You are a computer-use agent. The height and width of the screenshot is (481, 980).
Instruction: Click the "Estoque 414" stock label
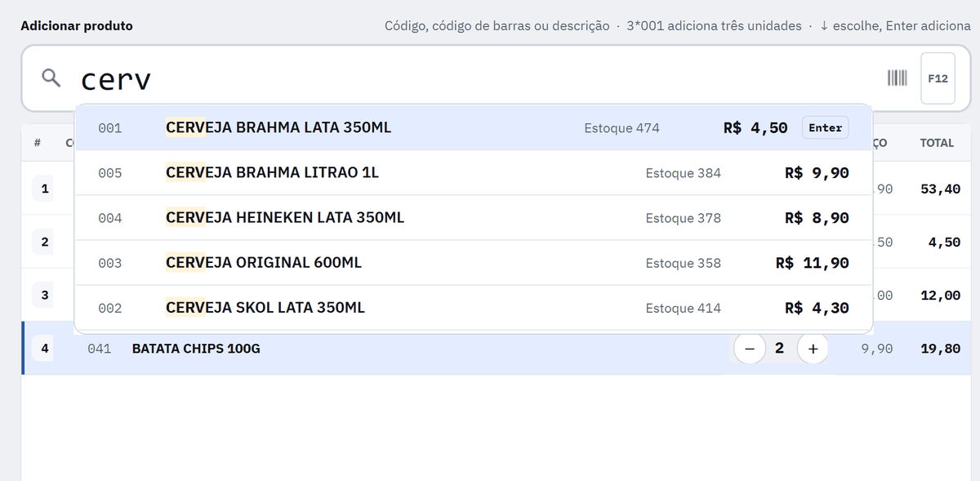[x=684, y=308]
